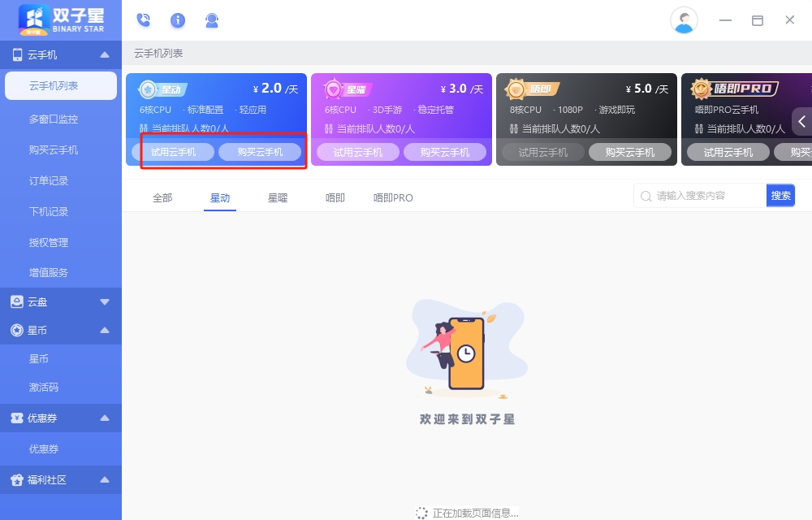812x520 pixels.
Task: Open the user avatar in the title bar
Action: click(684, 20)
